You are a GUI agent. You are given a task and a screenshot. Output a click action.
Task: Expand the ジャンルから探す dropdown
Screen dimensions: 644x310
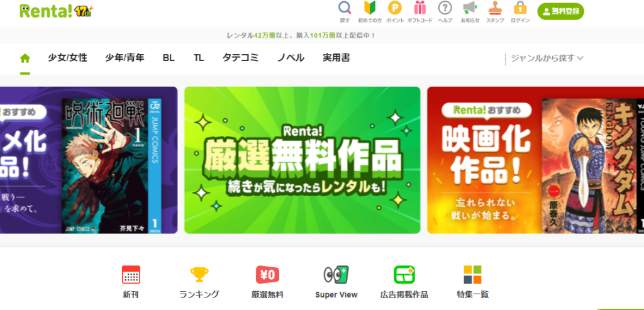tap(547, 58)
